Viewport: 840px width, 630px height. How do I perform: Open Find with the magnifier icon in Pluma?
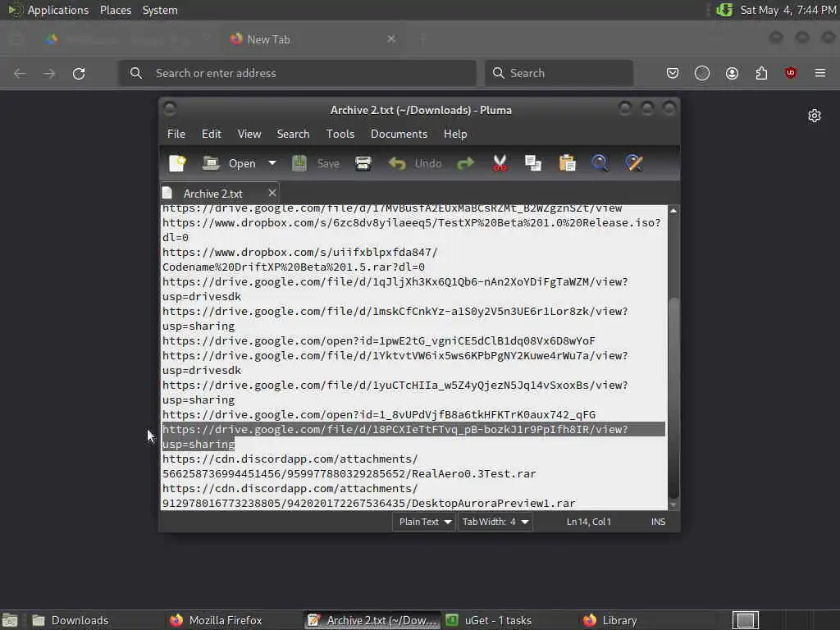click(x=600, y=163)
